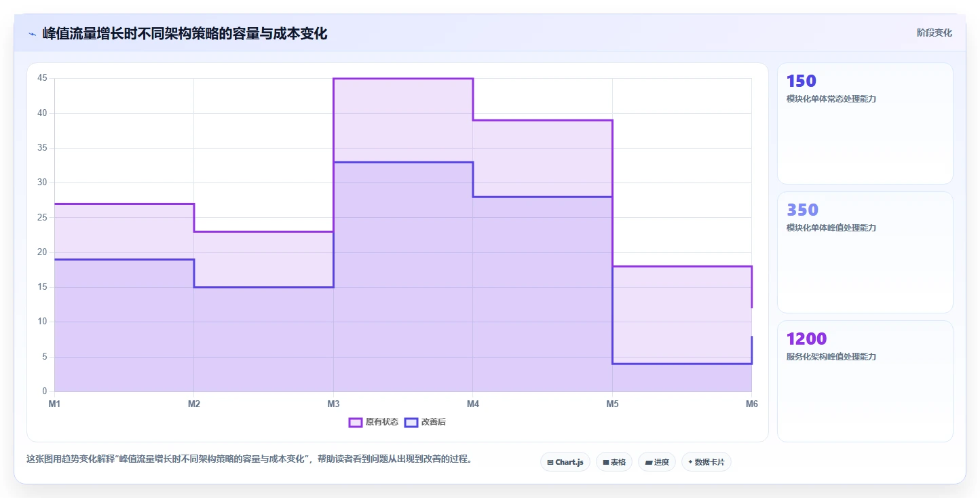This screenshot has width=980, height=498.
Task: Click the M5 x-axis label
Action: 612,404
